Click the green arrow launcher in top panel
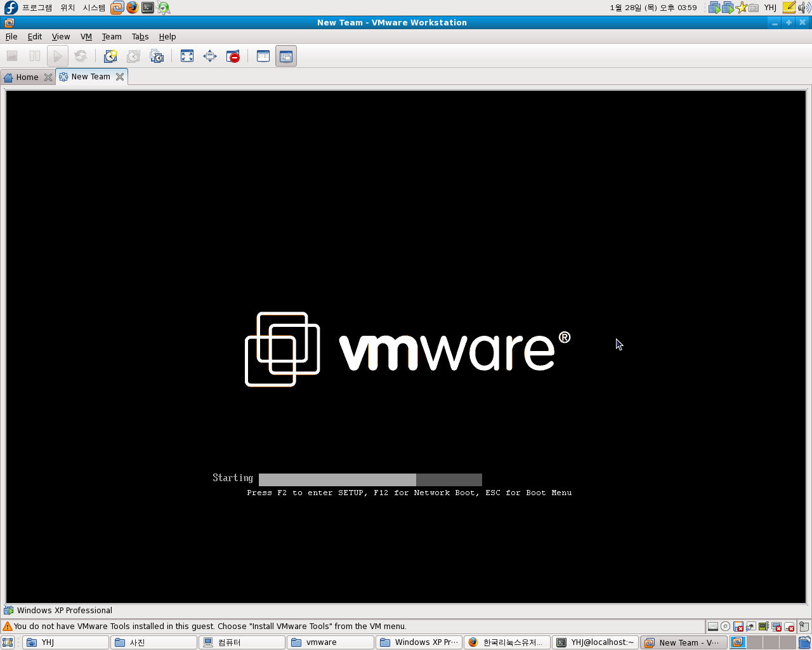Screen dimensions: 812x650 tap(164, 8)
